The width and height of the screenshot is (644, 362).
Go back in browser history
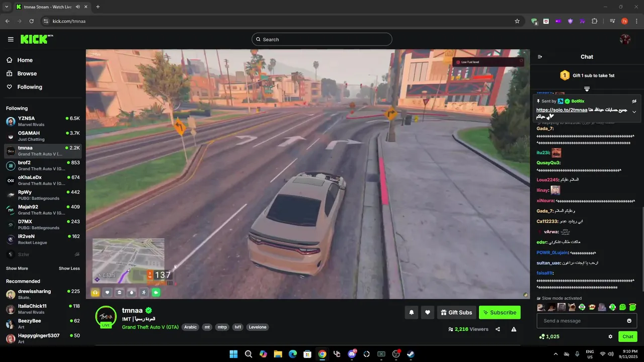[x=8, y=21]
